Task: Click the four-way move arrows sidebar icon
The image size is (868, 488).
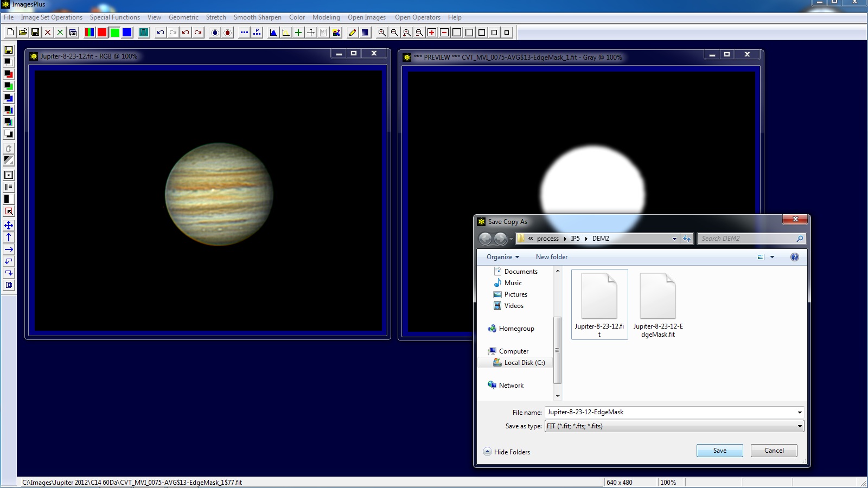Action: click(9, 226)
